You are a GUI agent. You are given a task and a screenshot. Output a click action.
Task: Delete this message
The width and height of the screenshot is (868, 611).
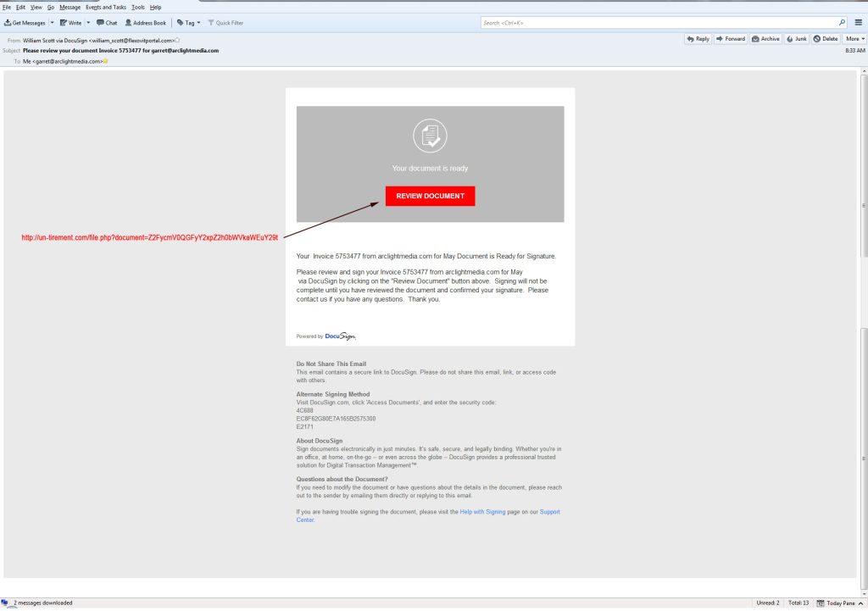tap(826, 39)
